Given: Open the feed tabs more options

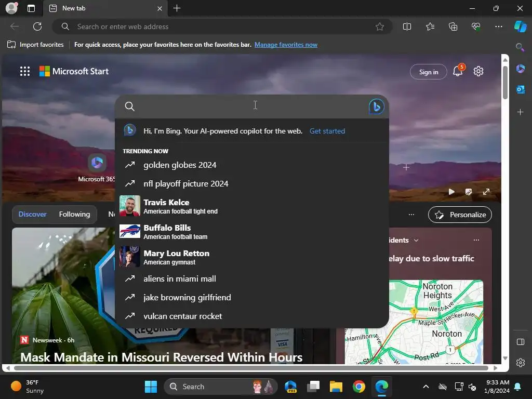Looking at the screenshot, I should [x=411, y=215].
